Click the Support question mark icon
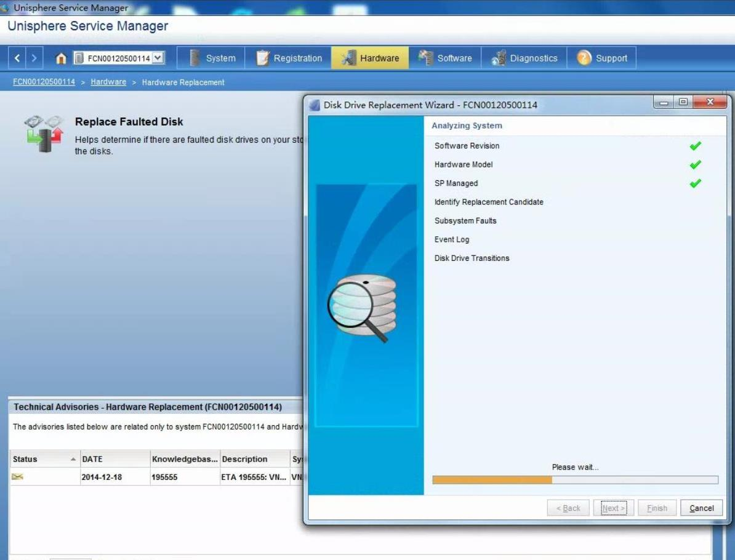 click(584, 58)
